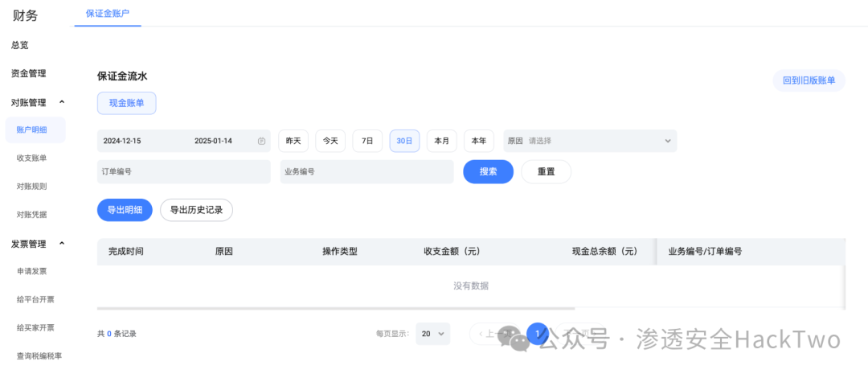Click the 财务 title in sidebar

click(26, 15)
